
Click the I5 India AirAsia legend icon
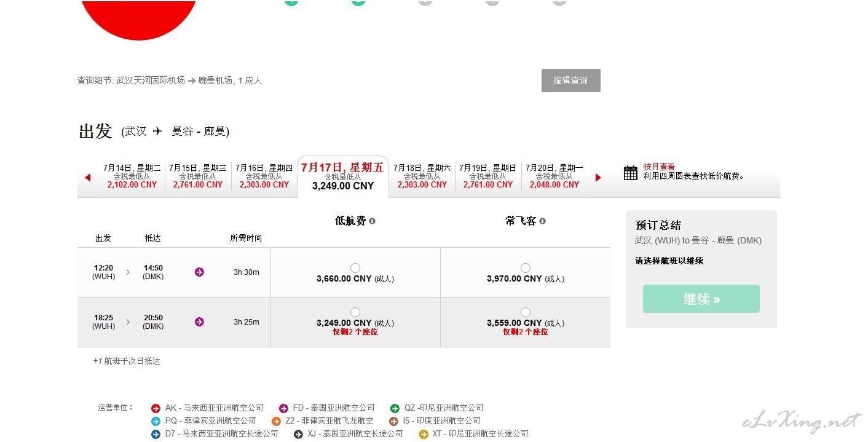393,421
